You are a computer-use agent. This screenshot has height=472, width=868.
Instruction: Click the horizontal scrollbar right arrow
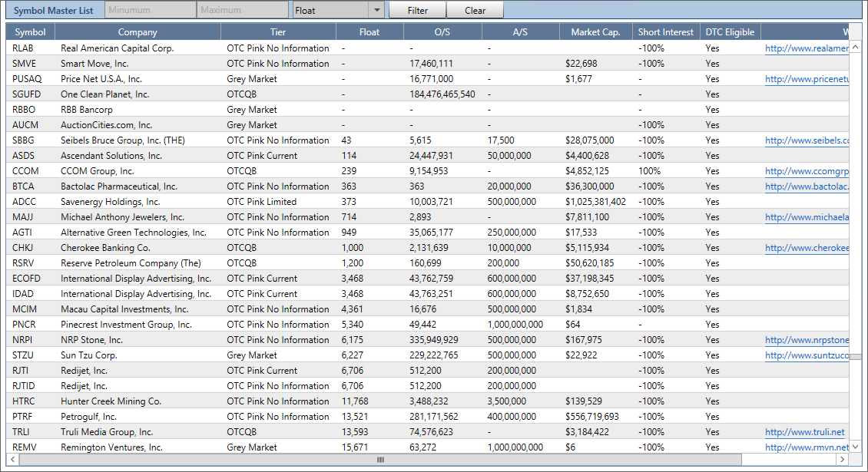(x=842, y=459)
